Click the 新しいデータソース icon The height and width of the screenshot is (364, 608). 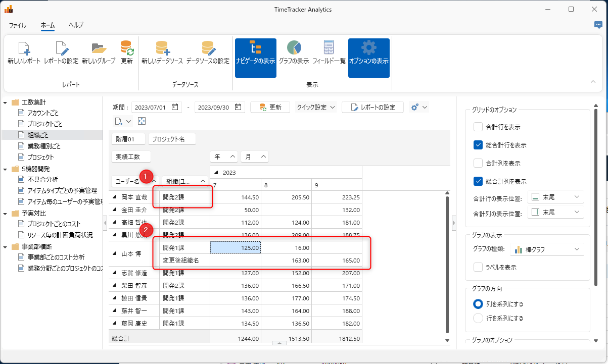pos(162,48)
